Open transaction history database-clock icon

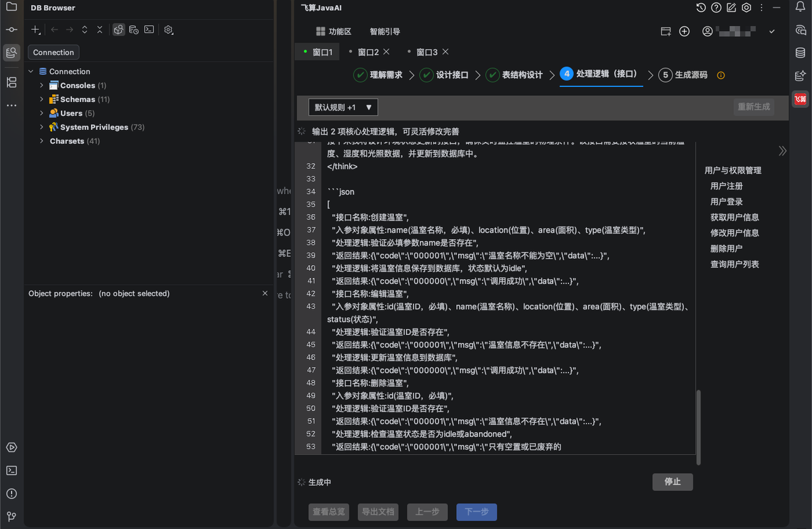134,30
